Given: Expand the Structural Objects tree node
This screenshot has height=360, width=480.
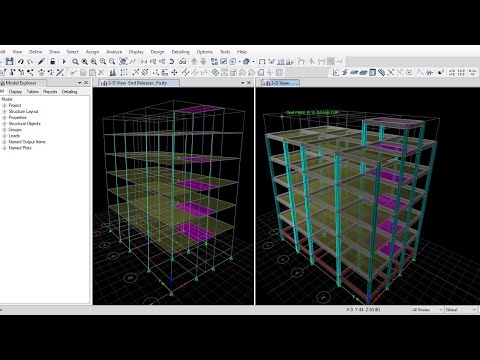Looking at the screenshot, I should point(4,124).
